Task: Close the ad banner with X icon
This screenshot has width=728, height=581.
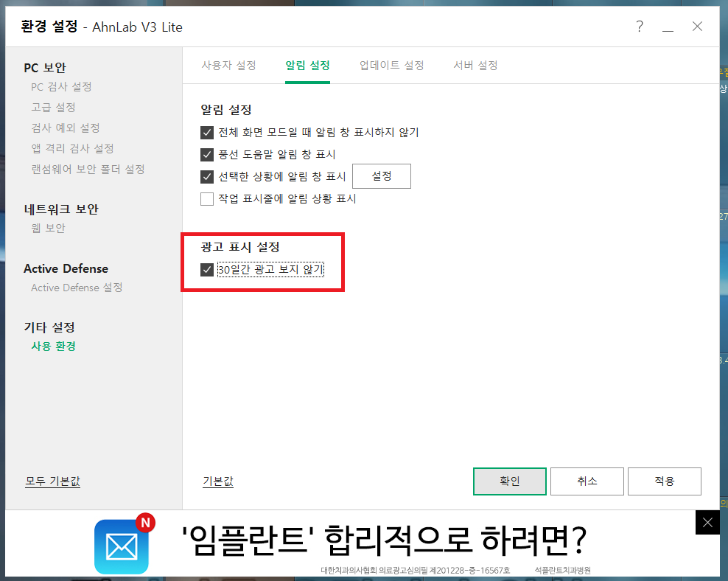Action: (x=707, y=523)
